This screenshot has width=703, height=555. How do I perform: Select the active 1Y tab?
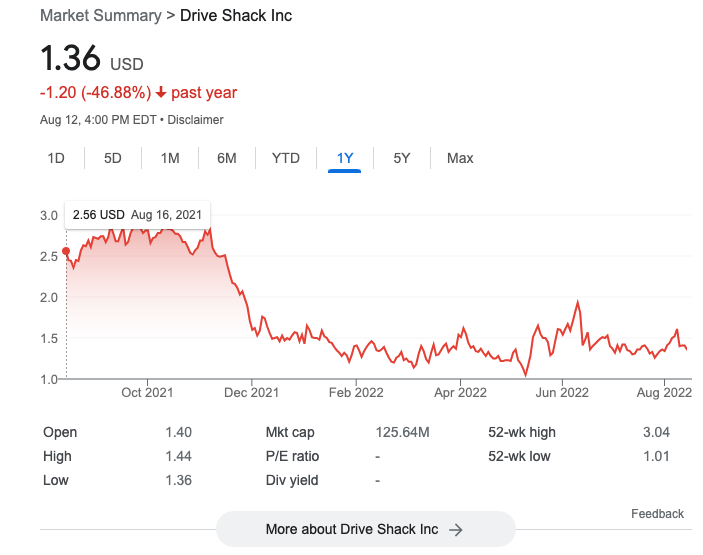tap(345, 158)
